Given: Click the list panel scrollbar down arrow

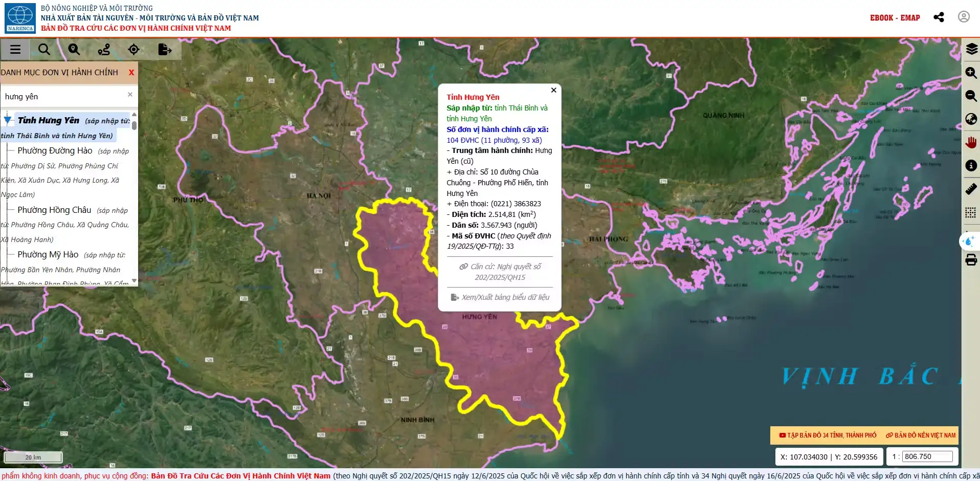Looking at the screenshot, I should (x=134, y=281).
